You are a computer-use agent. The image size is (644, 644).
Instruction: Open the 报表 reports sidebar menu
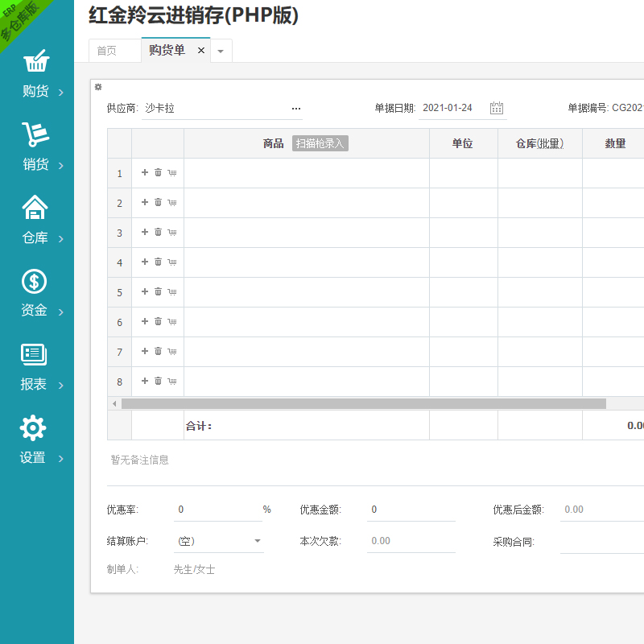pos(36,368)
